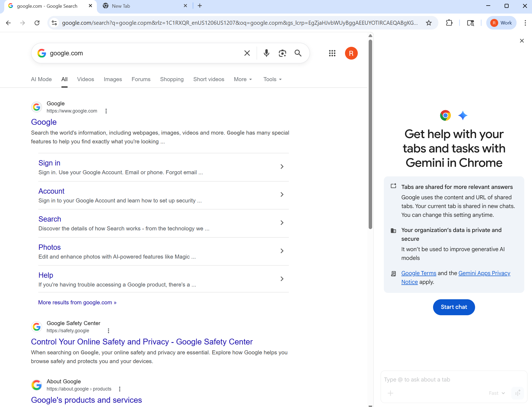This screenshot has height=407, width=532.
Task: Open the Google result title link
Action: 44,122
